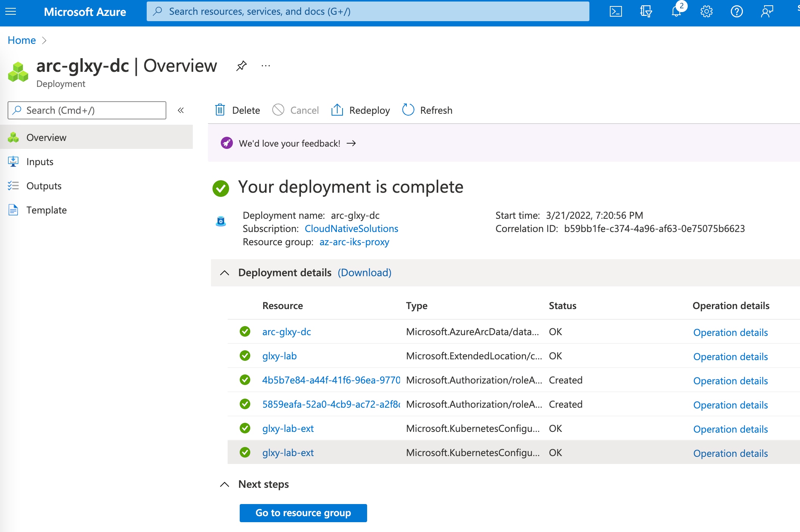Viewport: 800px width, 532px height.
Task: Click the Microsoft Azure logo text
Action: point(85,12)
